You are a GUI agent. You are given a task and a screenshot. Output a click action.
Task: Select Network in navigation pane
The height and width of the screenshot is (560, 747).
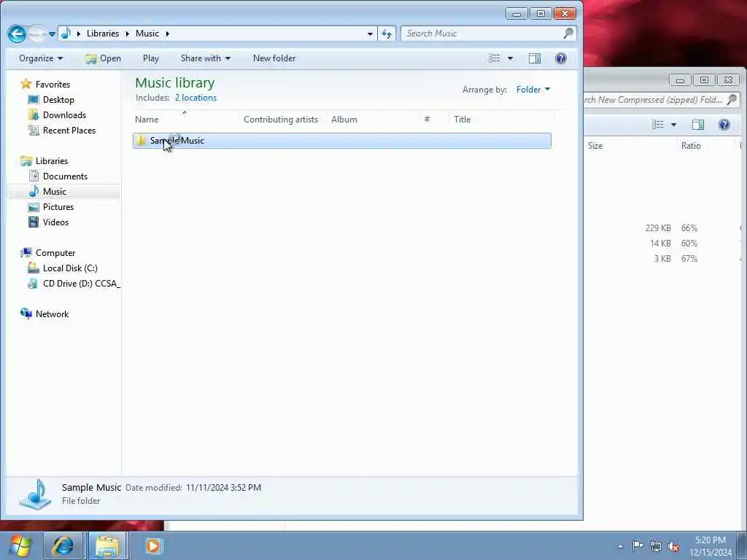pyautogui.click(x=52, y=314)
